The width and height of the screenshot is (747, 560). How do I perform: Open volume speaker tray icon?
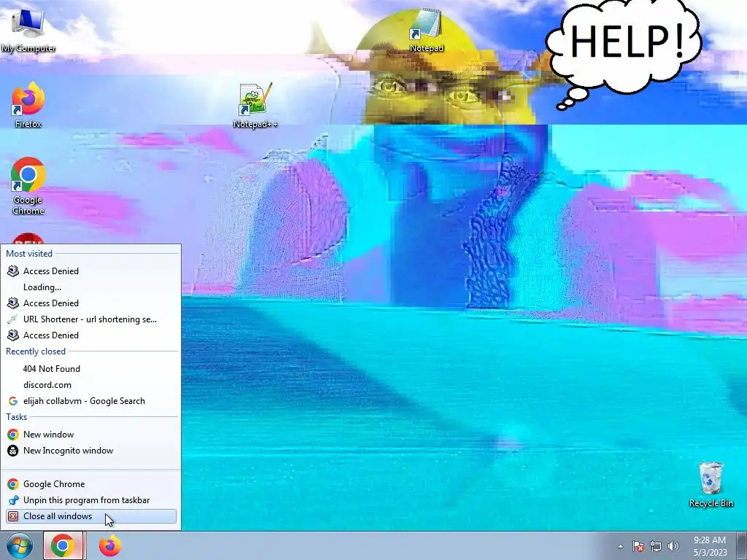tap(673, 546)
